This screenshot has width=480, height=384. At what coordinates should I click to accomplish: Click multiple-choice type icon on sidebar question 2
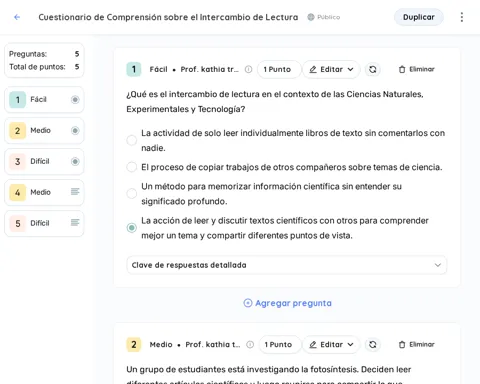point(75,130)
